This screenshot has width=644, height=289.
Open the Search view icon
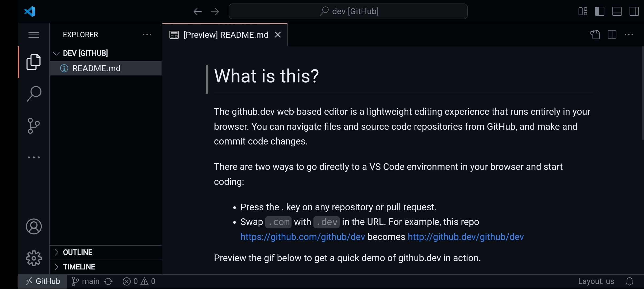tap(34, 94)
